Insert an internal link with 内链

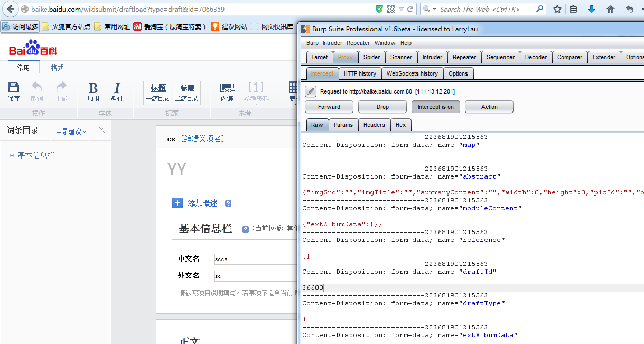click(227, 92)
